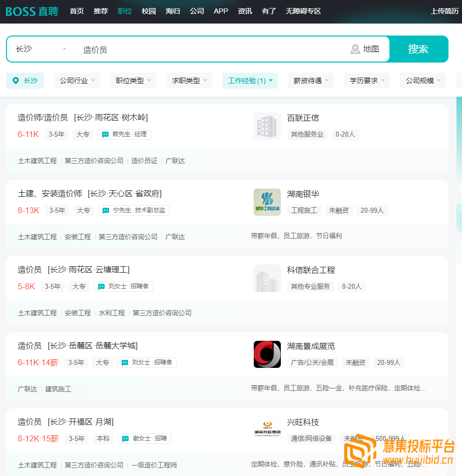Open 湖南银华 company logo
Screen dimensions: 462x476
267,202
